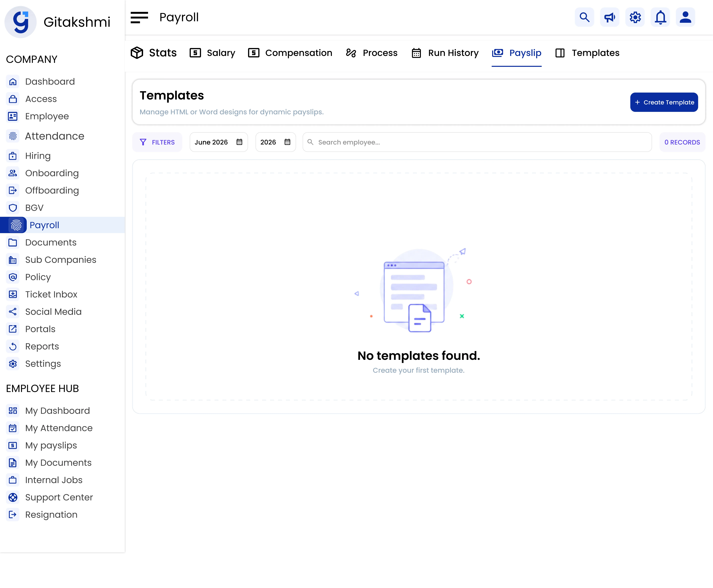Screen dimensions: 713x588
Task: Open the 2026 year picker
Action: click(x=276, y=142)
